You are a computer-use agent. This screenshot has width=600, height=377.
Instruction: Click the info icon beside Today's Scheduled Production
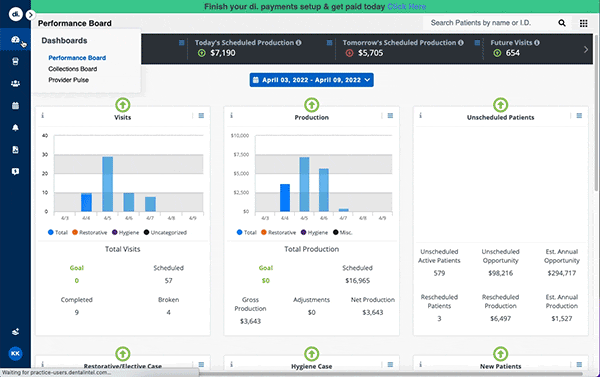(298, 43)
